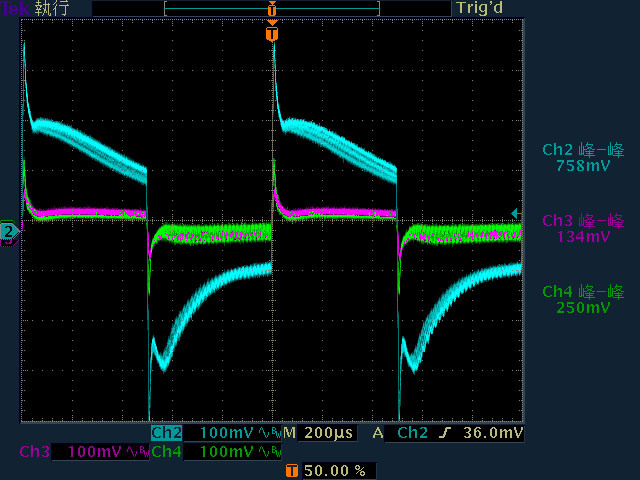Click the orange T trigger position marker
This screenshot has width=640, height=480.
272,33
